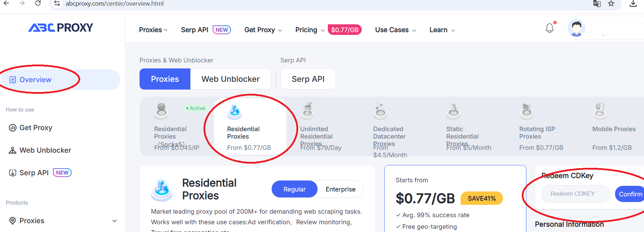Select the Web Unblocker tab

coord(230,79)
